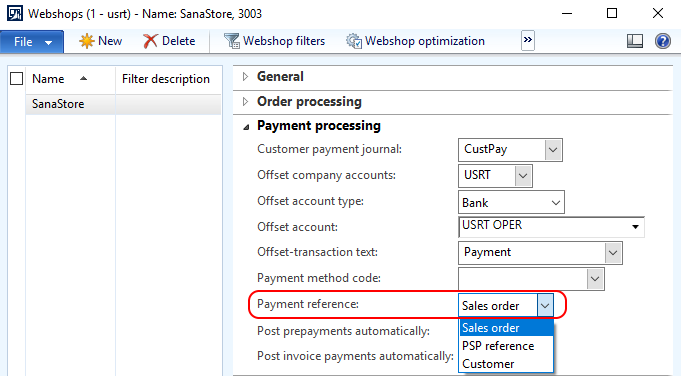The height and width of the screenshot is (376, 681).
Task: Expand the General section
Action: [x=245, y=77]
